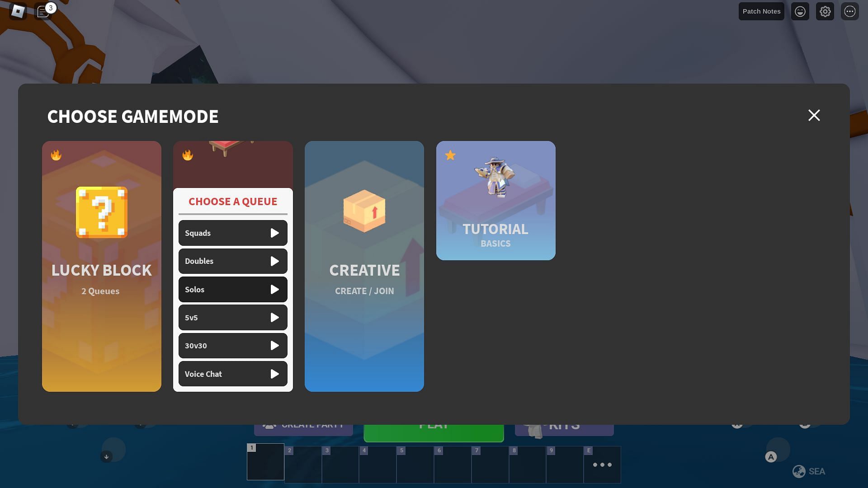868x488 pixels.
Task: Close the Choose Gamemode dialog
Action: pos(813,116)
